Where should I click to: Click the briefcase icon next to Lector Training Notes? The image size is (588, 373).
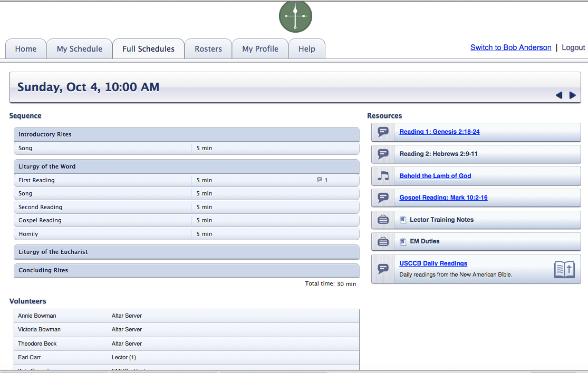pyautogui.click(x=383, y=220)
